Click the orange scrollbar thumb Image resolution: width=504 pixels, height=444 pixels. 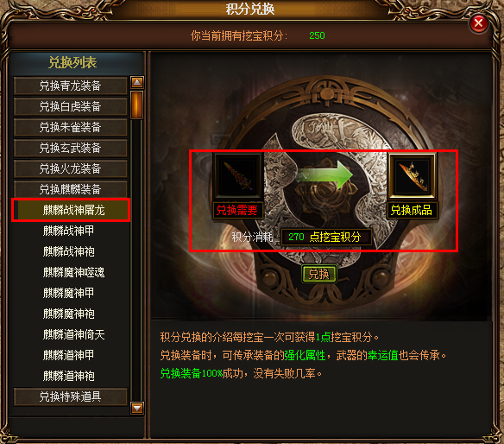[x=137, y=105]
